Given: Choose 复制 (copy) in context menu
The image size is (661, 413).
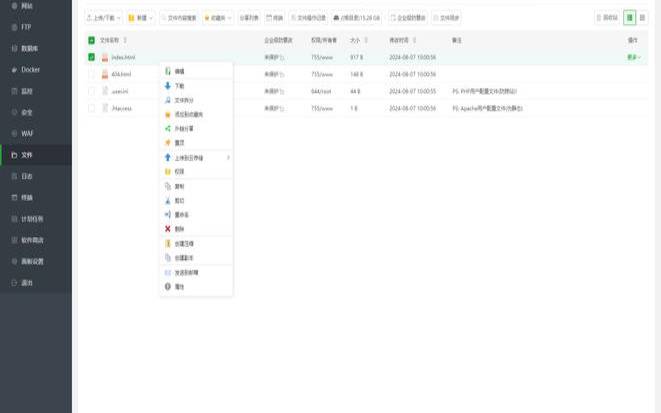Looking at the screenshot, I should click(196, 186).
